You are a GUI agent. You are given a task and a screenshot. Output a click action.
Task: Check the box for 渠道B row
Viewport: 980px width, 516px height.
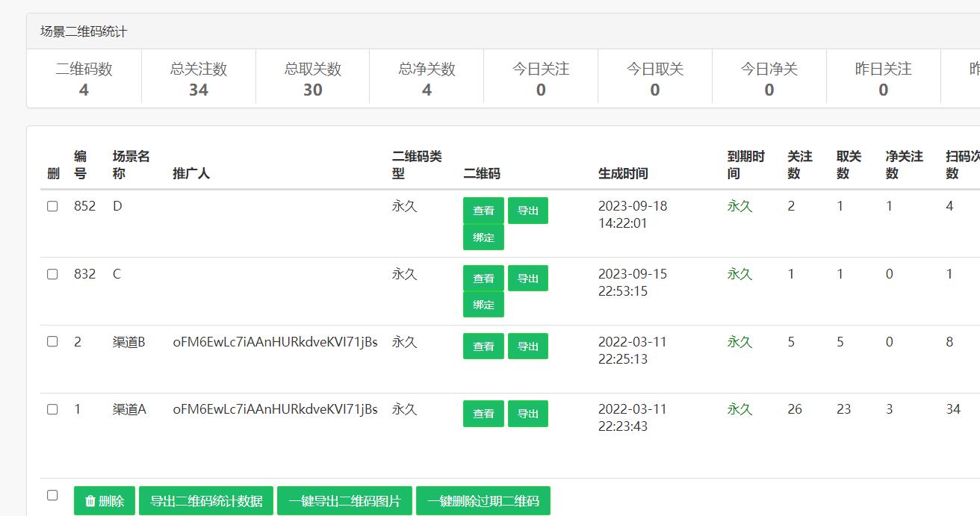[x=52, y=341]
